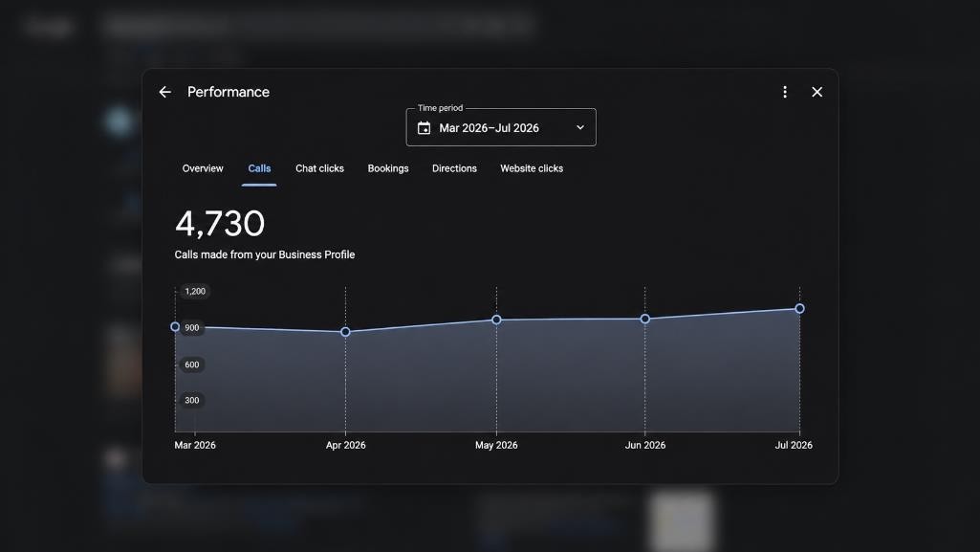Screen dimensions: 980x552
Task: Click the 1,200 axis label
Action: click(195, 292)
